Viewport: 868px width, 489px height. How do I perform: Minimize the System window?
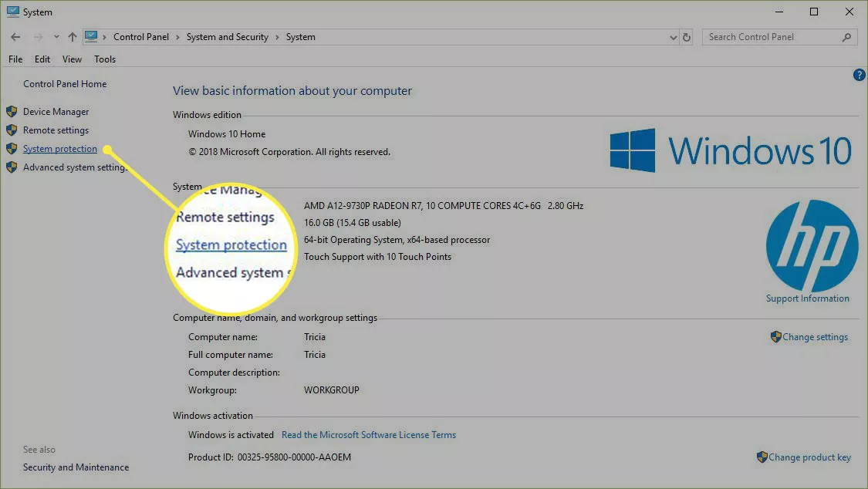[x=778, y=12]
